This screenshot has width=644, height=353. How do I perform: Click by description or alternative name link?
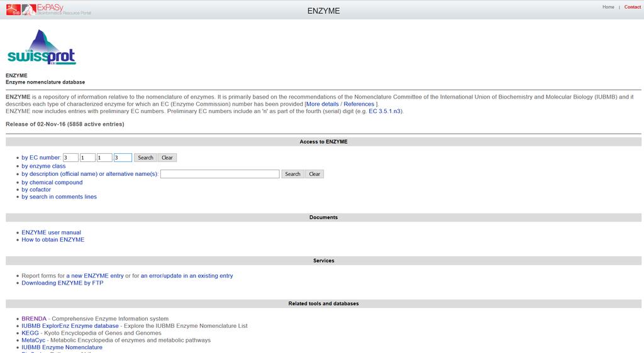pos(90,174)
